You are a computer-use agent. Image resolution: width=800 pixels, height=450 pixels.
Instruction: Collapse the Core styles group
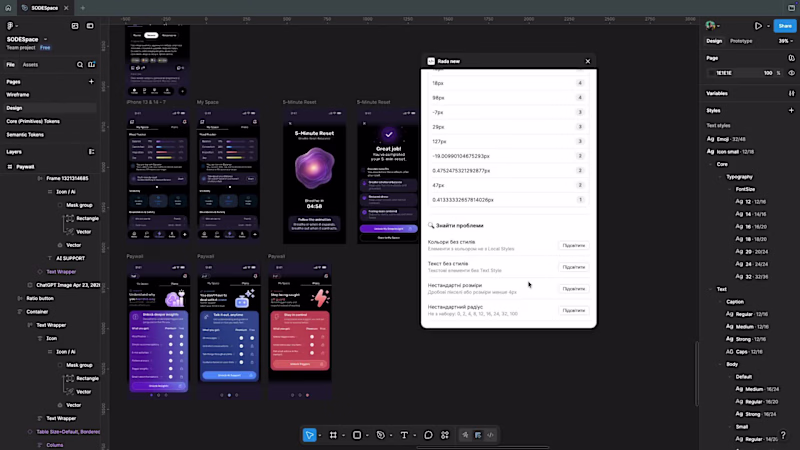711,164
